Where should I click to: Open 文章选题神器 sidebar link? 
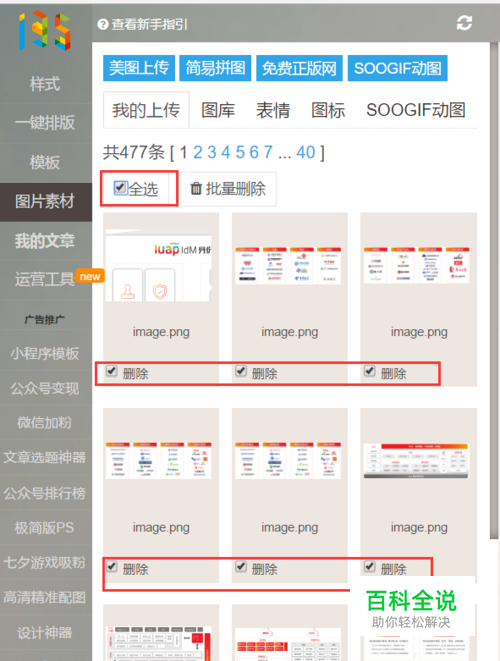coord(45,457)
